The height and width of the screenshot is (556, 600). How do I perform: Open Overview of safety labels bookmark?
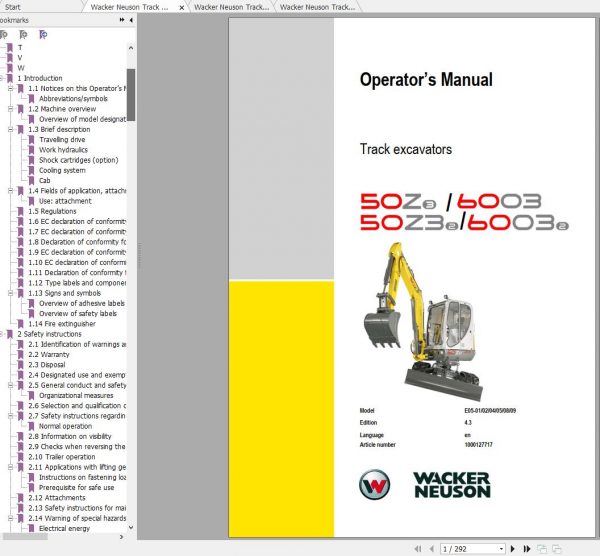[78, 313]
